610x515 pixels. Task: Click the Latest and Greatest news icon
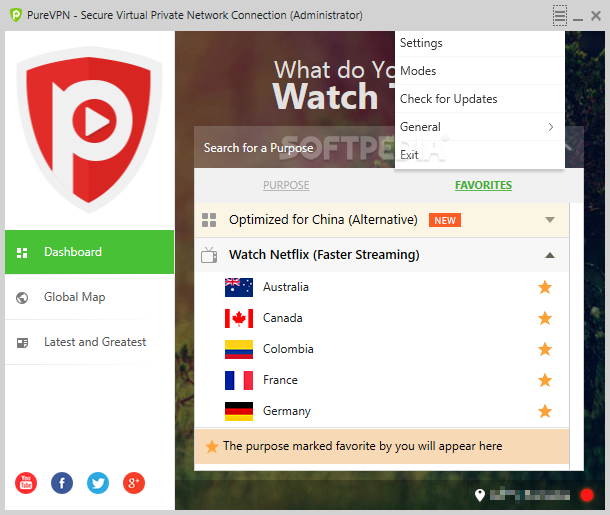pos(22,343)
